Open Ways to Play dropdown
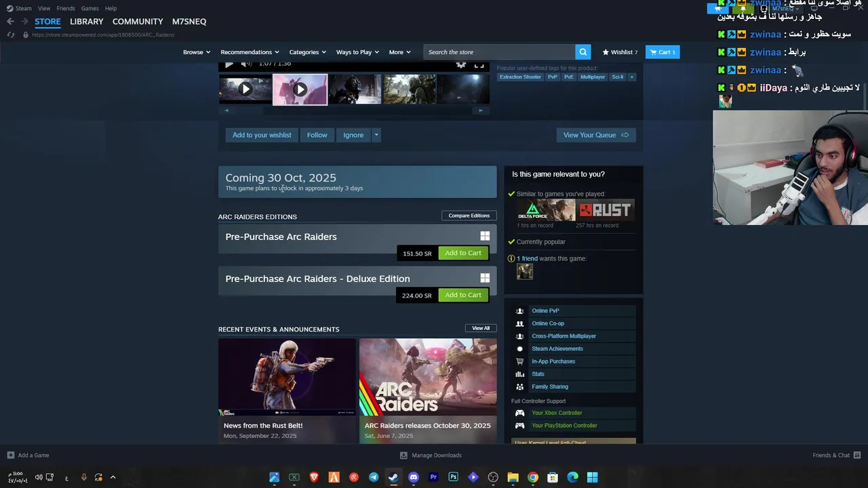868x488 pixels. [358, 52]
